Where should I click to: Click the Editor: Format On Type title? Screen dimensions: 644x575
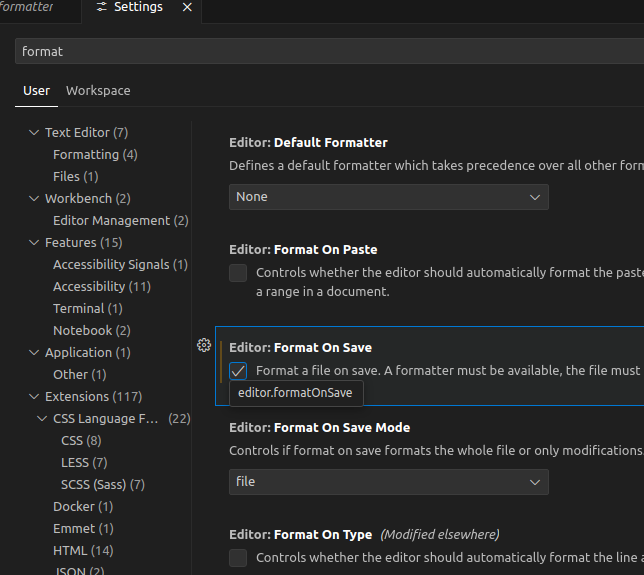pos(301,535)
